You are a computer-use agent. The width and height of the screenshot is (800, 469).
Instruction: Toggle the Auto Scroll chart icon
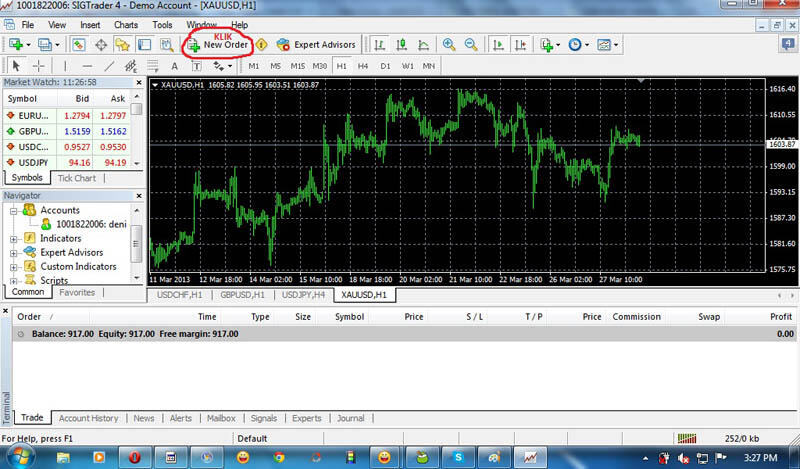[498, 45]
